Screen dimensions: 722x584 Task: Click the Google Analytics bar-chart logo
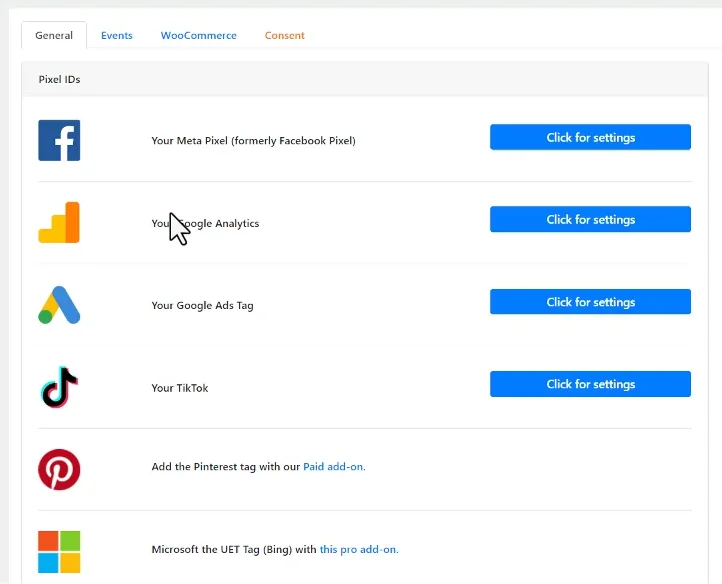point(59,222)
